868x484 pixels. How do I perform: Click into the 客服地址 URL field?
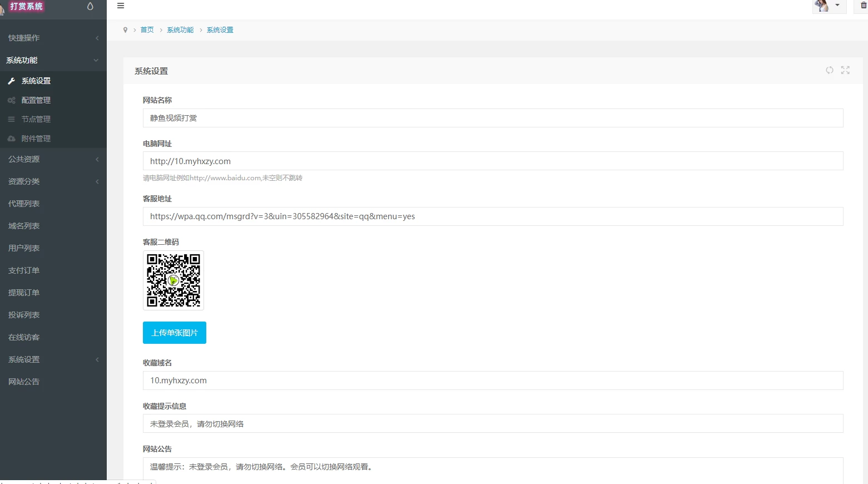(493, 216)
